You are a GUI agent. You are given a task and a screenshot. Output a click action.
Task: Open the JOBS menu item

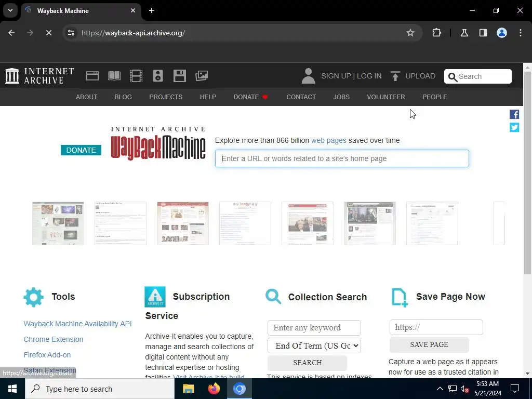341,97
